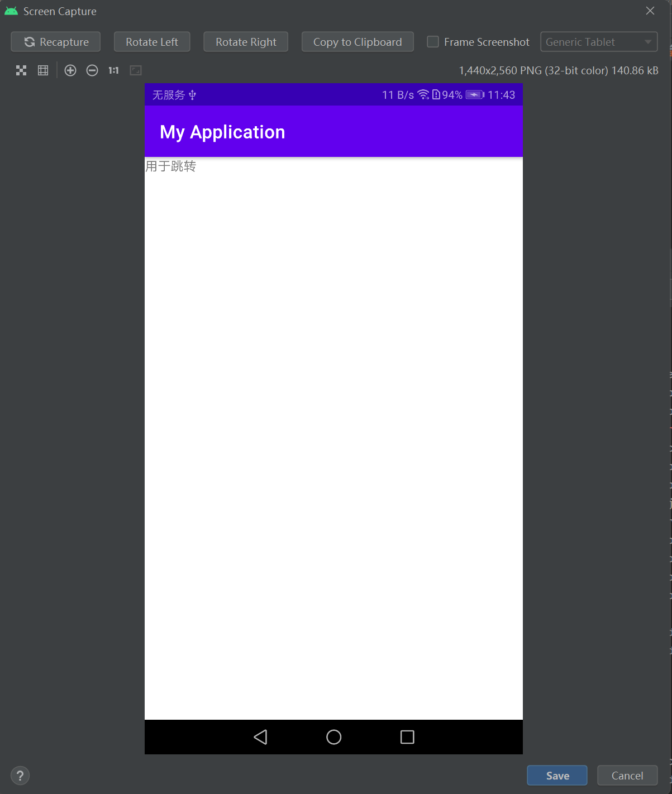Screen dimensions: 672x794
Task: Enable the Frame Screenshot checkbox
Action: (433, 42)
